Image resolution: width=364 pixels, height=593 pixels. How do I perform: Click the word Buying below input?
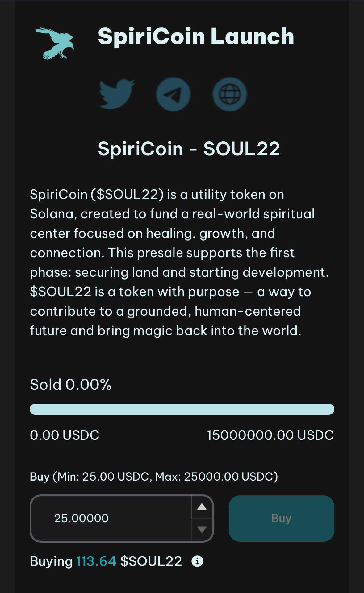[51, 561]
